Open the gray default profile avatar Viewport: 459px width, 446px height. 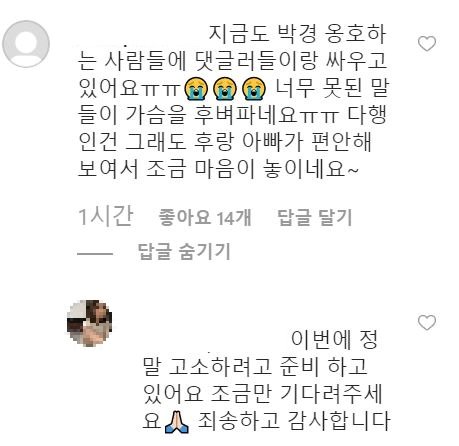[26, 44]
